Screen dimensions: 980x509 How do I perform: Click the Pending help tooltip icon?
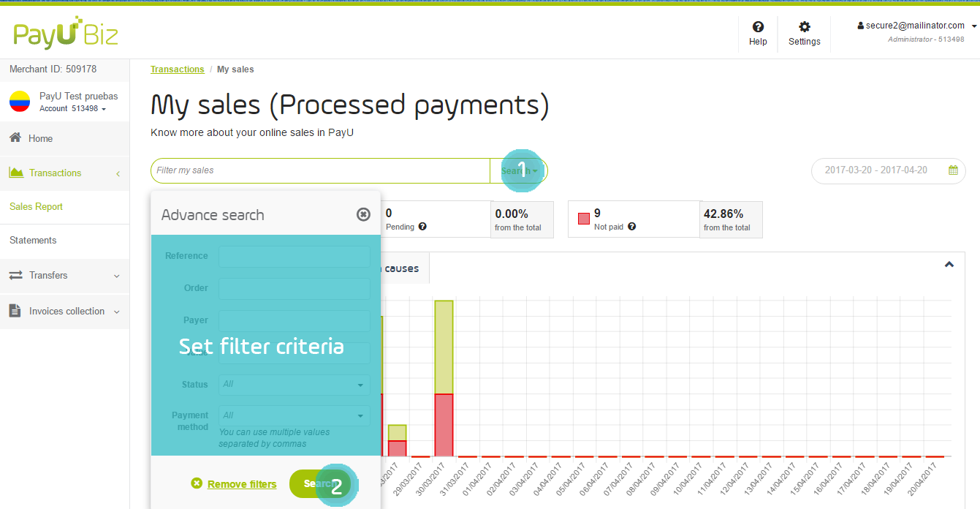pos(422,227)
